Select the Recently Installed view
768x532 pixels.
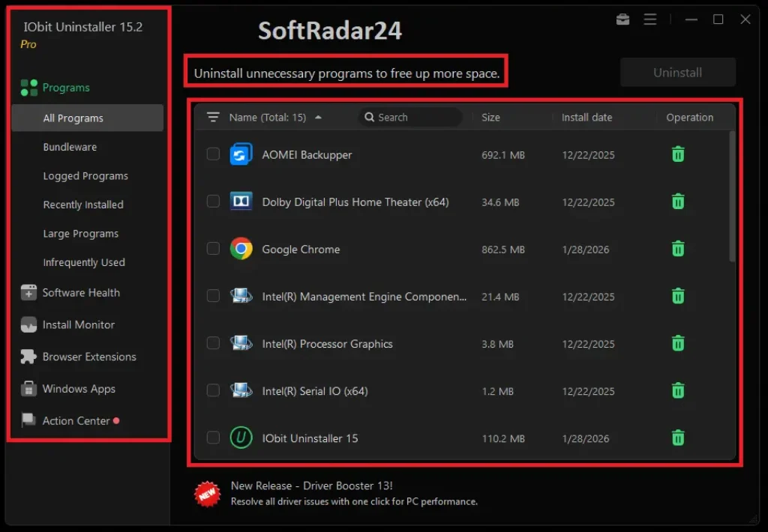tap(84, 205)
